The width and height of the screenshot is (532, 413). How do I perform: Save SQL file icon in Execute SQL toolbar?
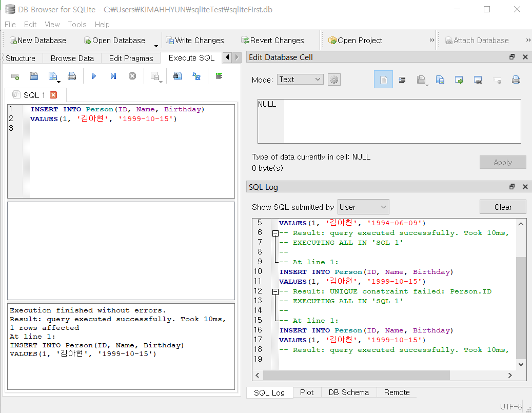click(x=53, y=76)
